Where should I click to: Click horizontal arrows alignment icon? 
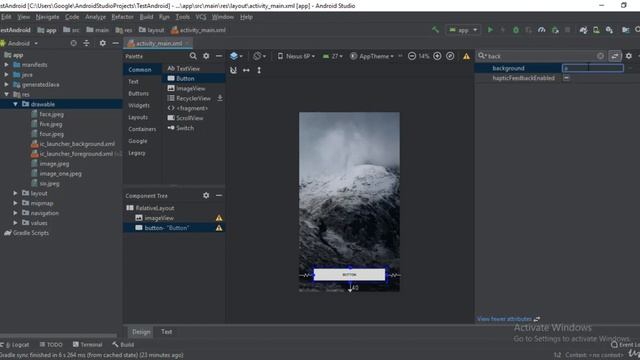coord(246,70)
